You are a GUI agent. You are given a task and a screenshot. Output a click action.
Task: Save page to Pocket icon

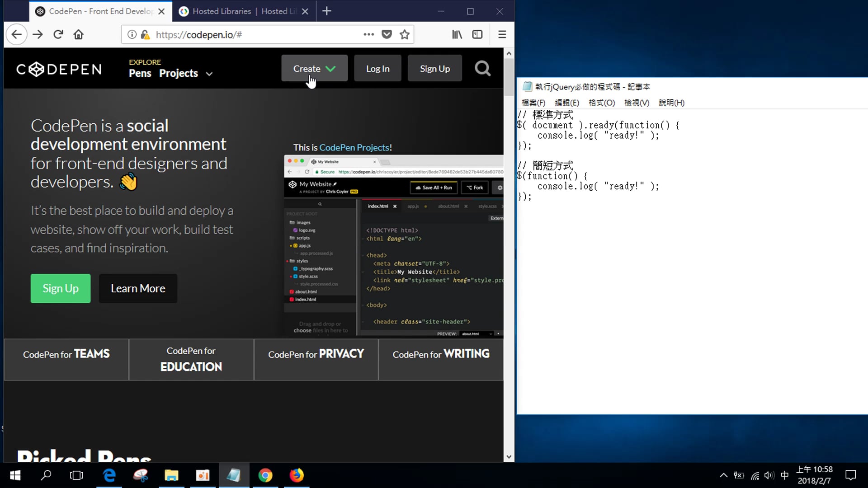pyautogui.click(x=387, y=34)
